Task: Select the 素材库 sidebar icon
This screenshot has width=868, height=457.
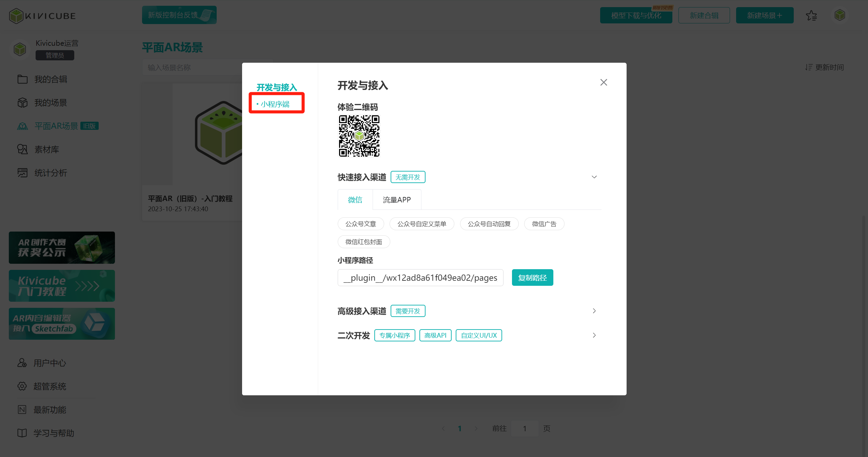Action: point(22,150)
